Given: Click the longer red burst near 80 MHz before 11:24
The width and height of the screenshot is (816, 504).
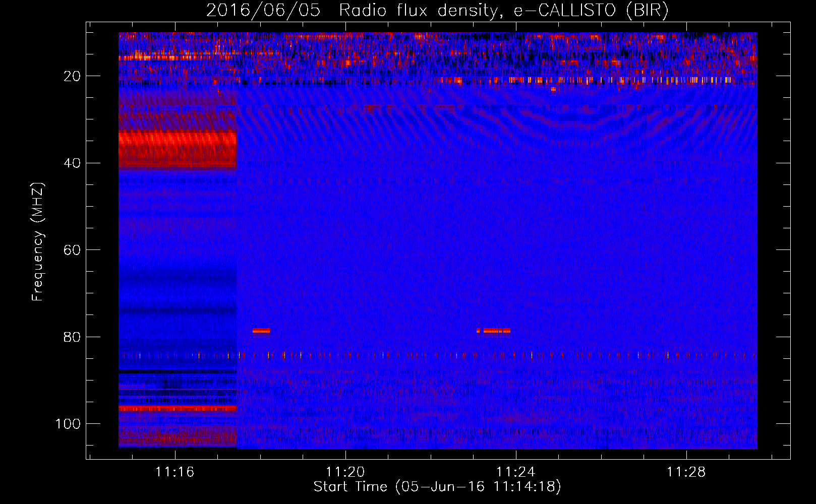Looking at the screenshot, I should tap(494, 331).
